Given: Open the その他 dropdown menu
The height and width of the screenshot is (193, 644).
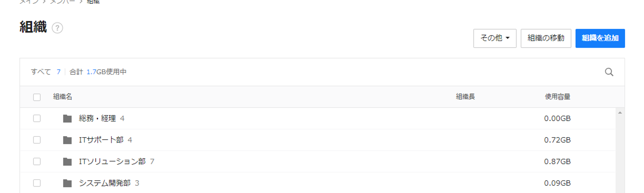Looking at the screenshot, I should tap(495, 38).
